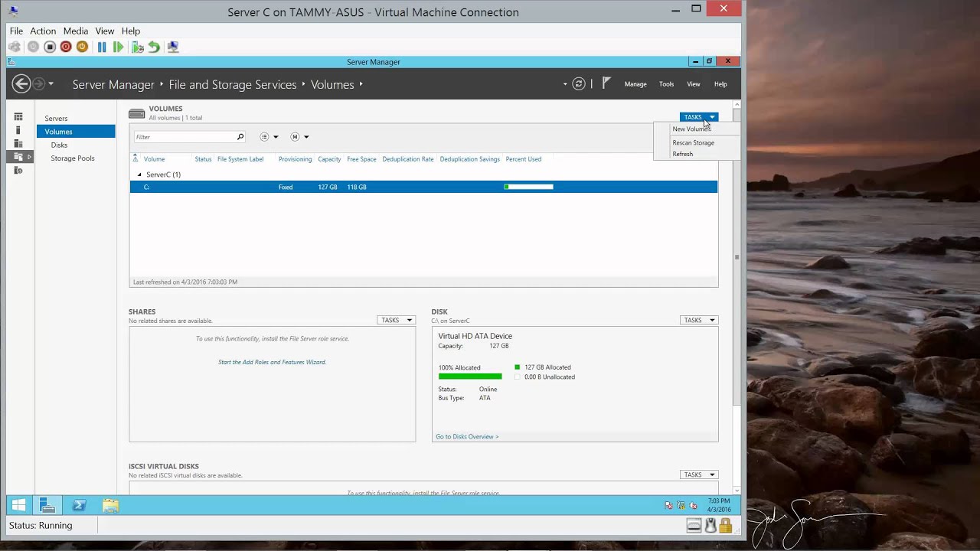Viewport: 980px width, 551px height.
Task: Click the red Shut Down icon
Action: (66, 47)
